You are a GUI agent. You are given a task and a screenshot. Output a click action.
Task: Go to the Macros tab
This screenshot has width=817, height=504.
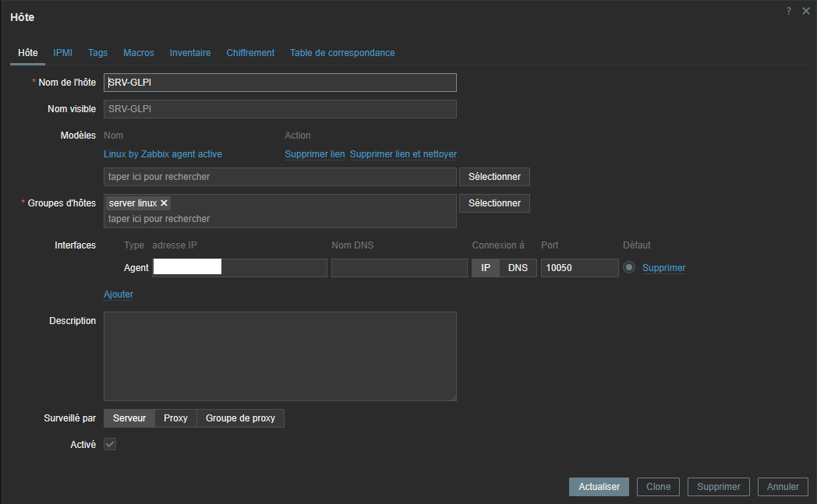click(139, 53)
